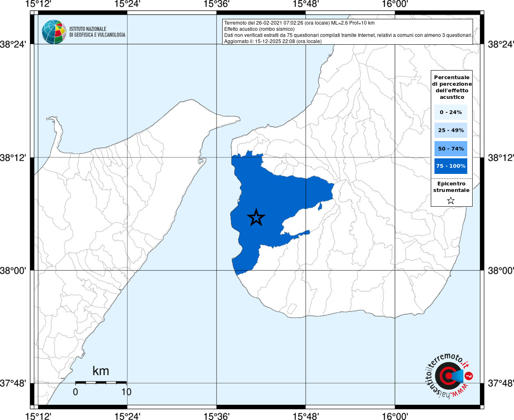Click the INGV globe logo

[x=54, y=32]
